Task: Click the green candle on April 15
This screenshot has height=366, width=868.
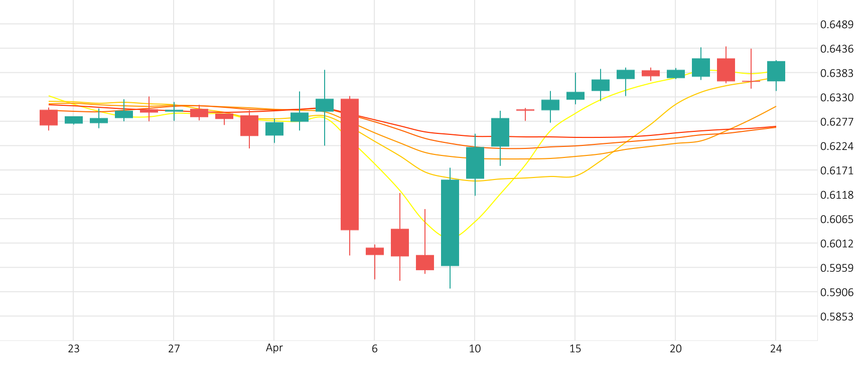Action: coord(575,96)
